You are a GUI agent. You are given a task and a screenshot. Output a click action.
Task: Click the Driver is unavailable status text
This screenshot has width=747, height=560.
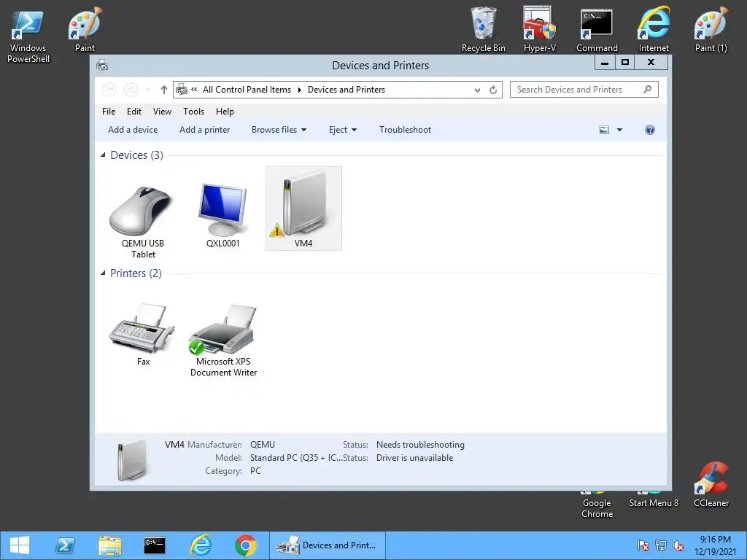[x=414, y=458]
